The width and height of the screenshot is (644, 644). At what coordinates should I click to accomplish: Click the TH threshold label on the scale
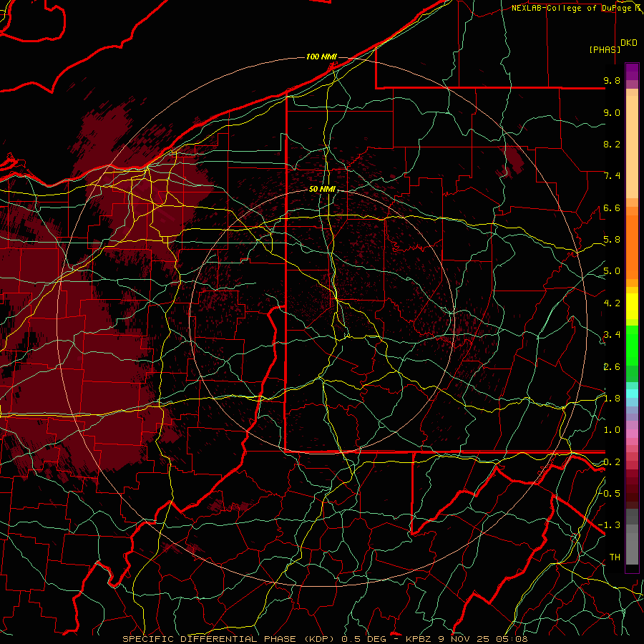[615, 557]
